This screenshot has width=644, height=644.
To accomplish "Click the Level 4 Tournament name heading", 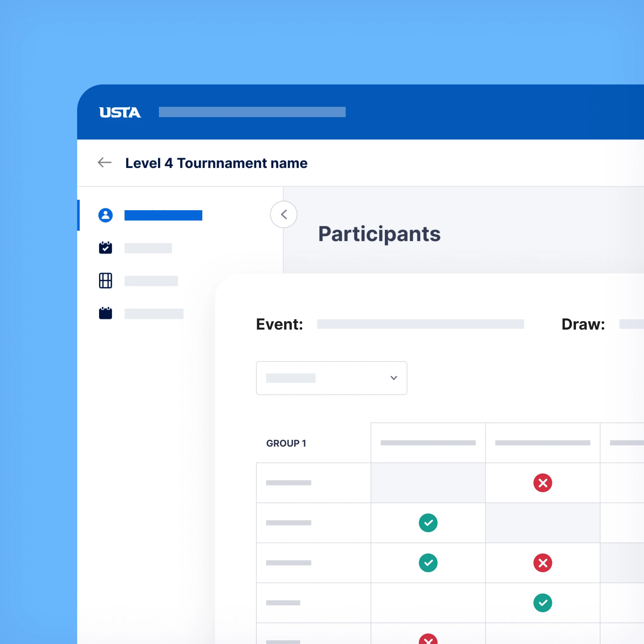I will (216, 163).
